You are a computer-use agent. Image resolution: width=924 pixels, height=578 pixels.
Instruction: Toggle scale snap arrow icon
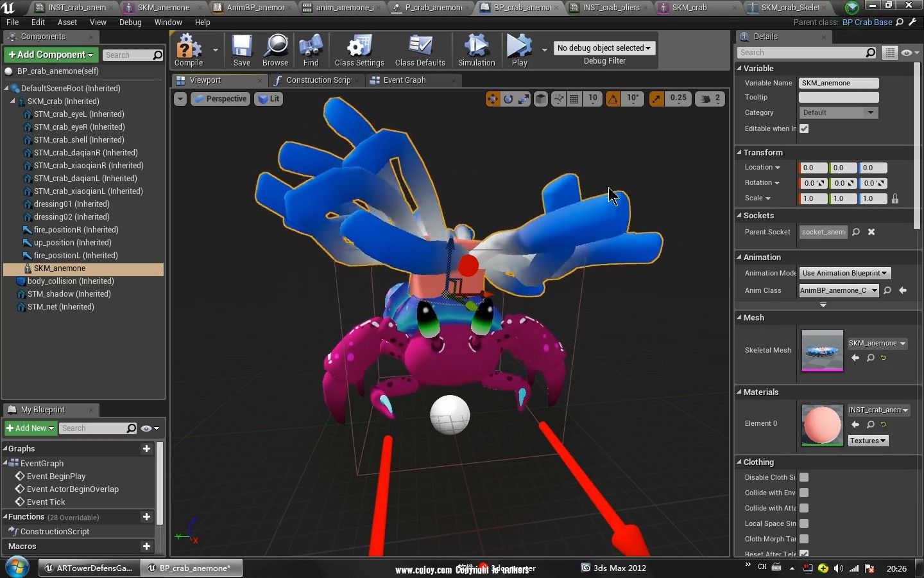656,99
